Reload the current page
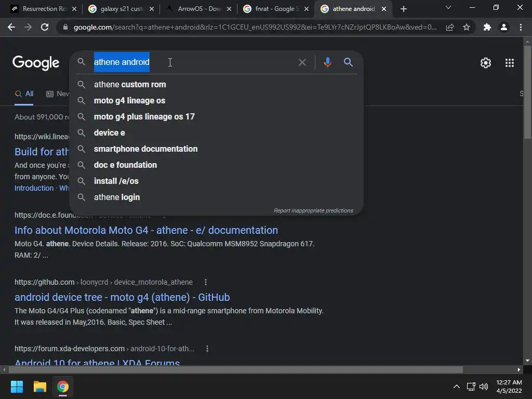 click(45, 27)
